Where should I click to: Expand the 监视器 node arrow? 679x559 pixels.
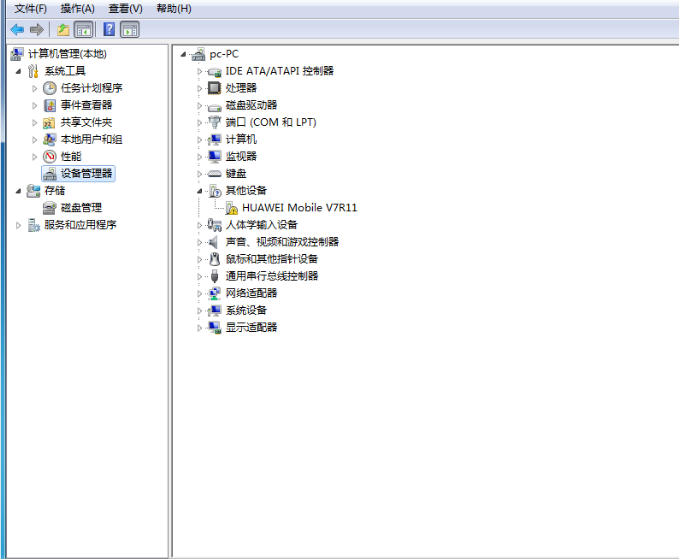pos(200,157)
